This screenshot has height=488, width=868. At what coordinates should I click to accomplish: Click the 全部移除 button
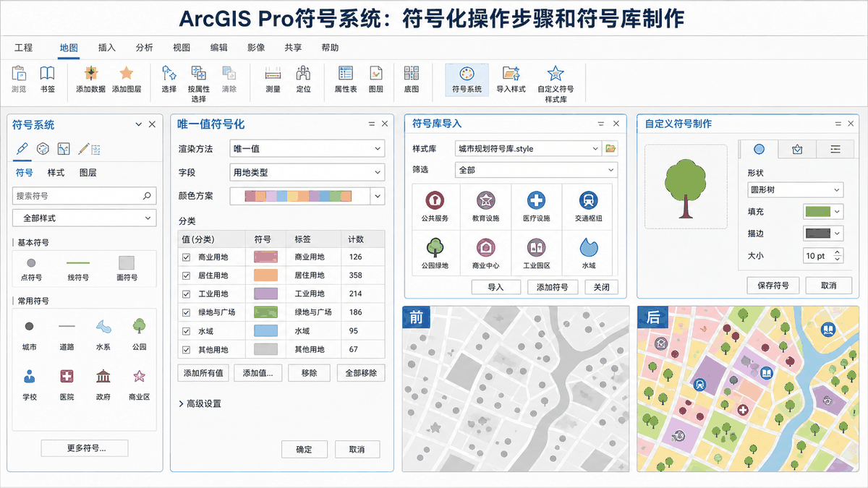[x=360, y=373]
